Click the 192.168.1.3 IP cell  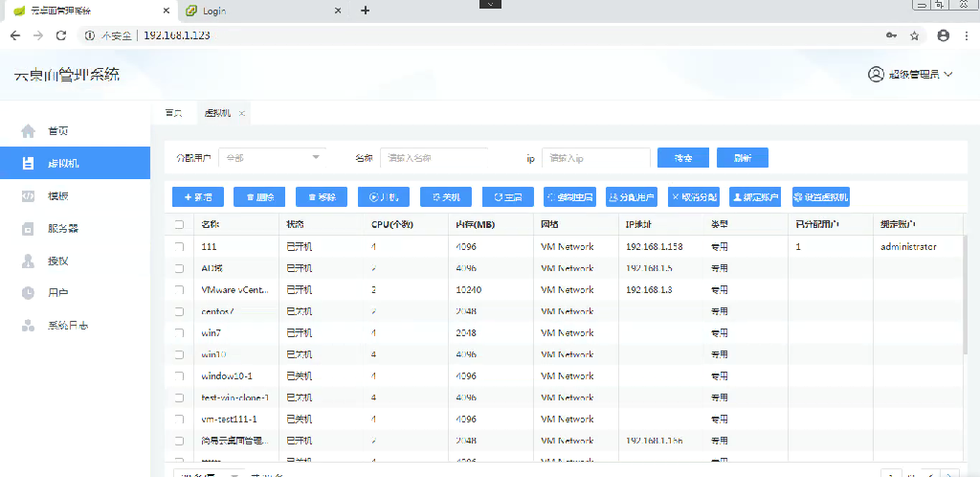(650, 290)
